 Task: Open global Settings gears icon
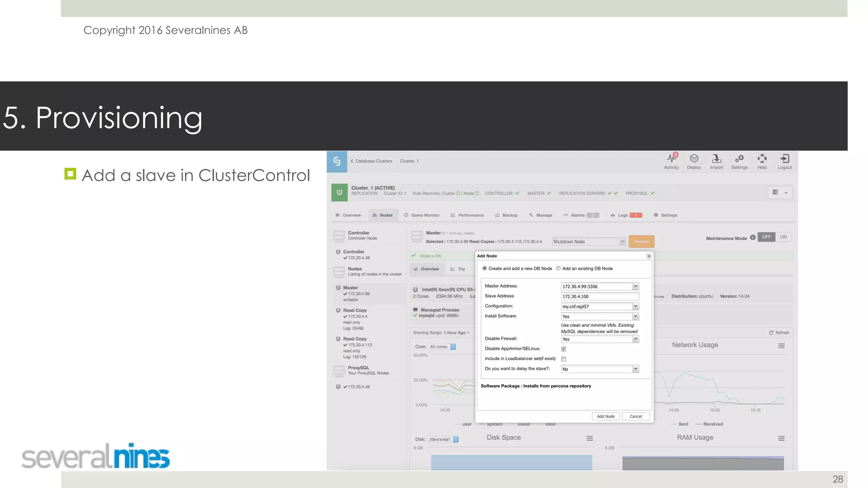click(x=739, y=161)
